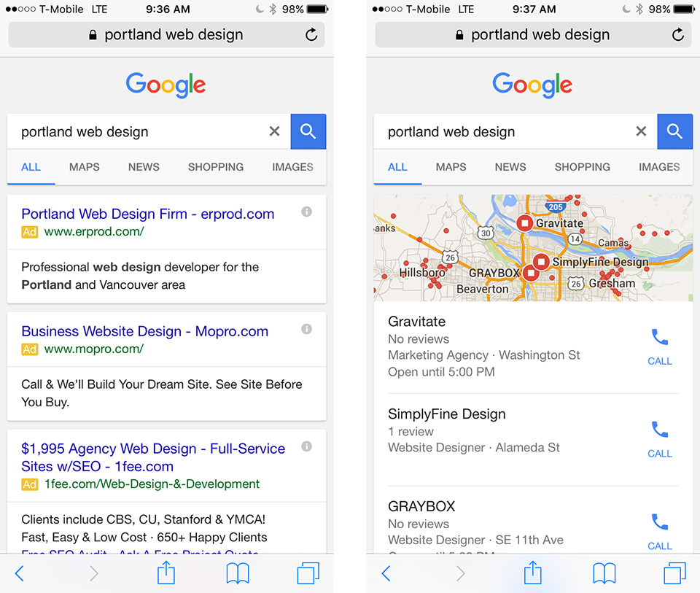700x593 pixels.
Task: Open Business Website Design Mopro.com link
Action: pyautogui.click(x=144, y=331)
